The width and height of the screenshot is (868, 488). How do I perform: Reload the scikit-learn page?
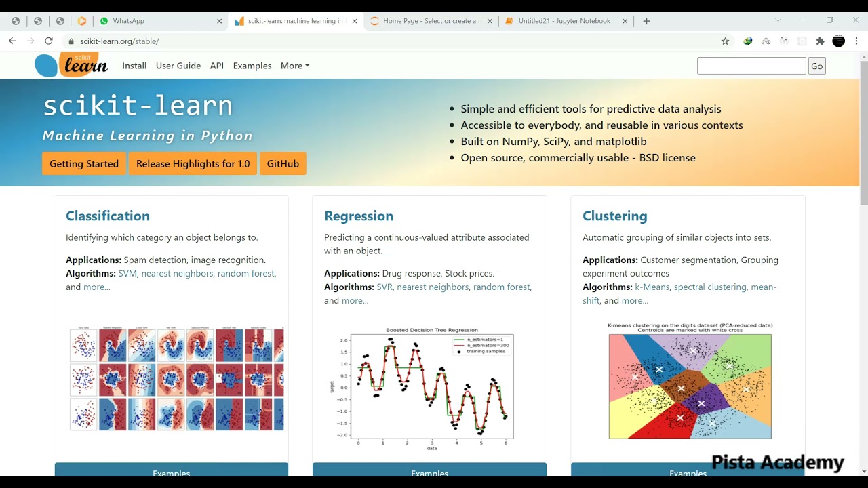(49, 41)
